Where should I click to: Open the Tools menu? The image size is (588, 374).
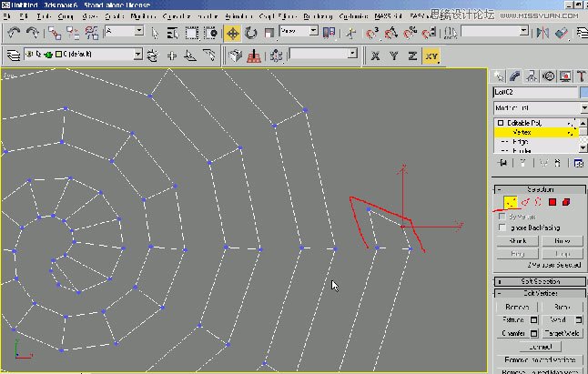click(x=44, y=16)
